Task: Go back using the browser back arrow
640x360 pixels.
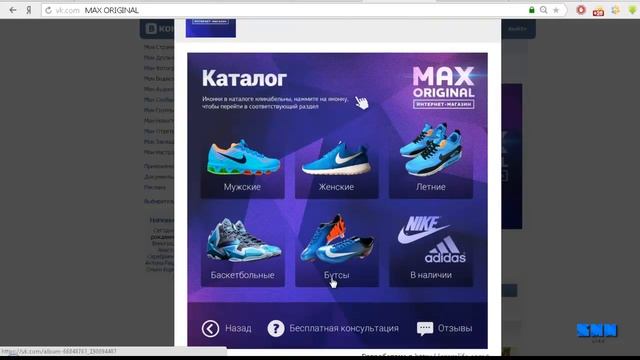Action: pyautogui.click(x=13, y=10)
